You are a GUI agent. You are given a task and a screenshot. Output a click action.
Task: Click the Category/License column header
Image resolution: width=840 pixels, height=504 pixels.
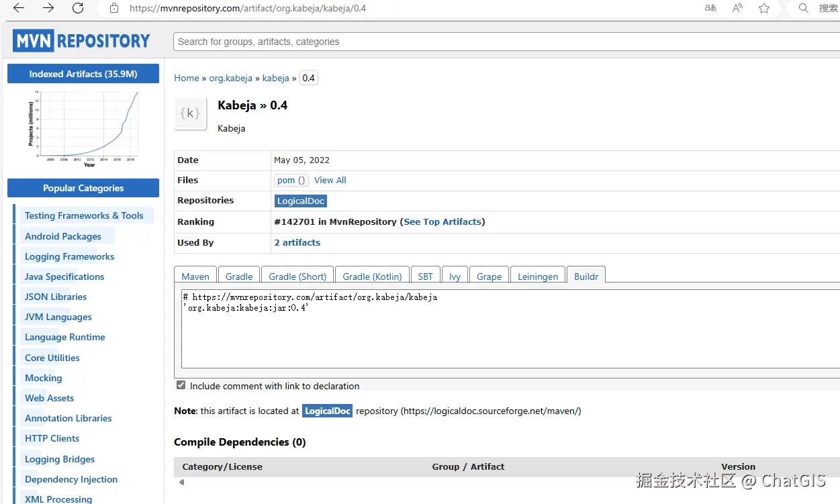[222, 466]
